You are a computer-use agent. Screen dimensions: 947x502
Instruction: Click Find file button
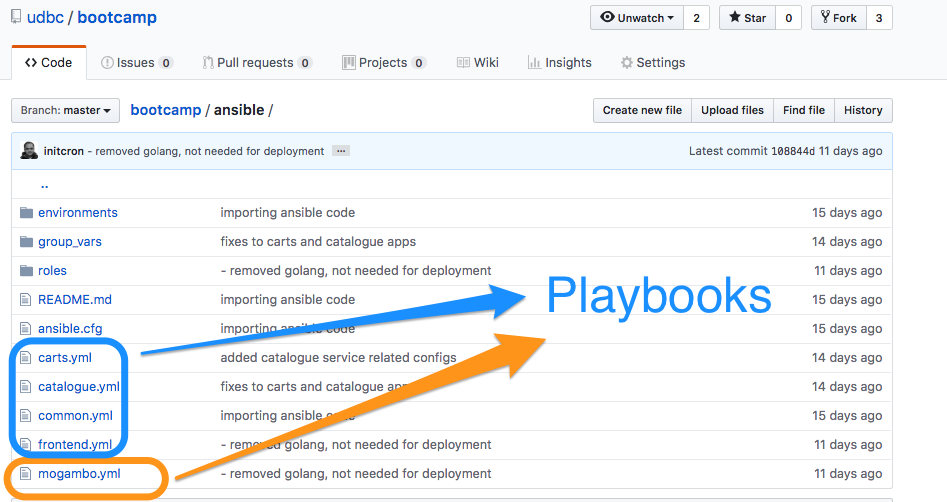point(804,111)
